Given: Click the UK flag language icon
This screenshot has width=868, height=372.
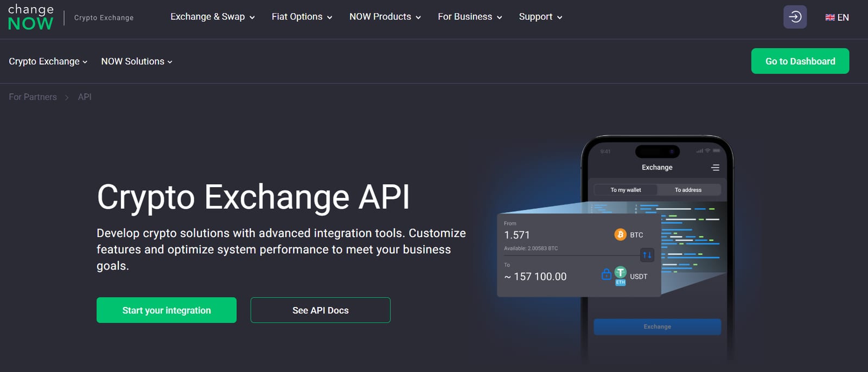Looking at the screenshot, I should 829,17.
